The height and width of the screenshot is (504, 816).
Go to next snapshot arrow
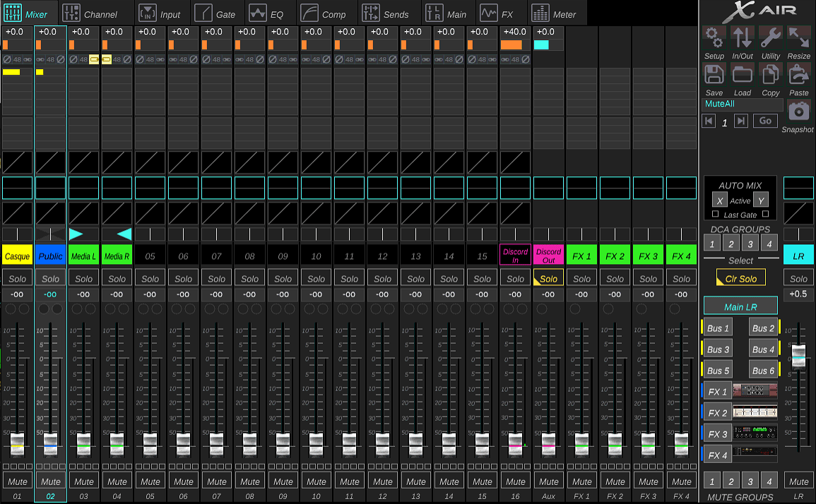[x=740, y=121]
